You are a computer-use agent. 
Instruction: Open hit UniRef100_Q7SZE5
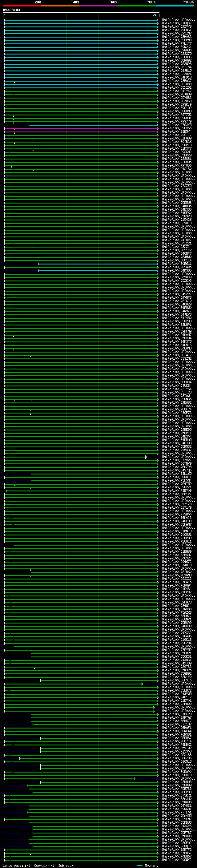(x=176, y=186)
